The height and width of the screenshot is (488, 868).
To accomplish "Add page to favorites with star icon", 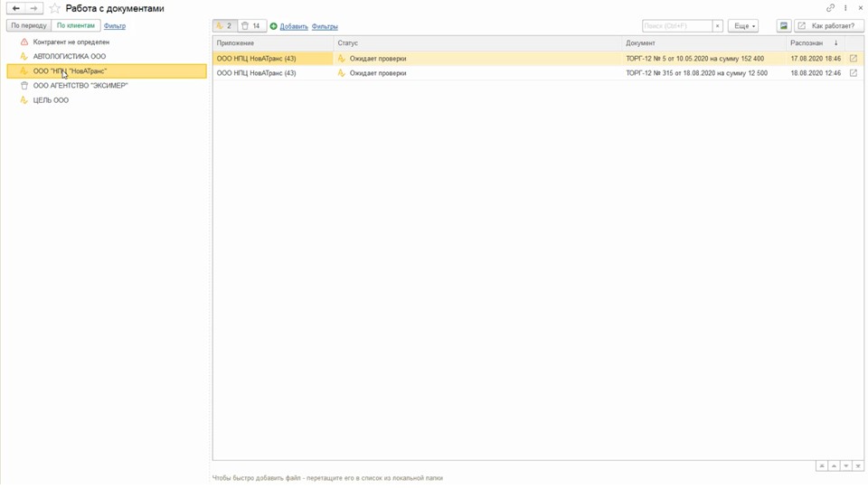I will 54,8.
